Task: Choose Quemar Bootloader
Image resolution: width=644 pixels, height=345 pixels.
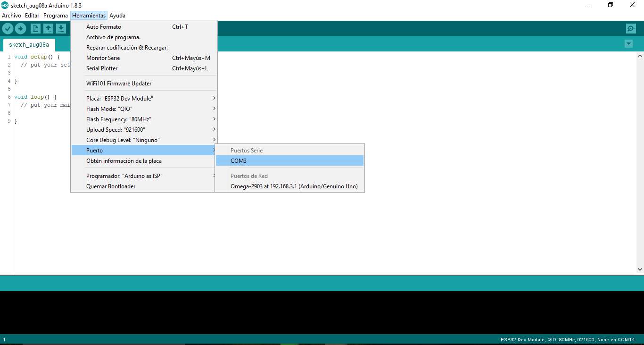Action: [144, 186]
